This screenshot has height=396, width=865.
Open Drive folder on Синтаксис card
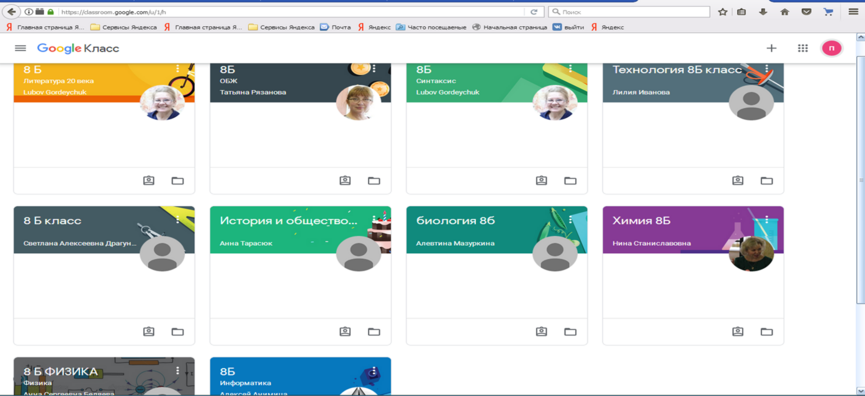570,180
